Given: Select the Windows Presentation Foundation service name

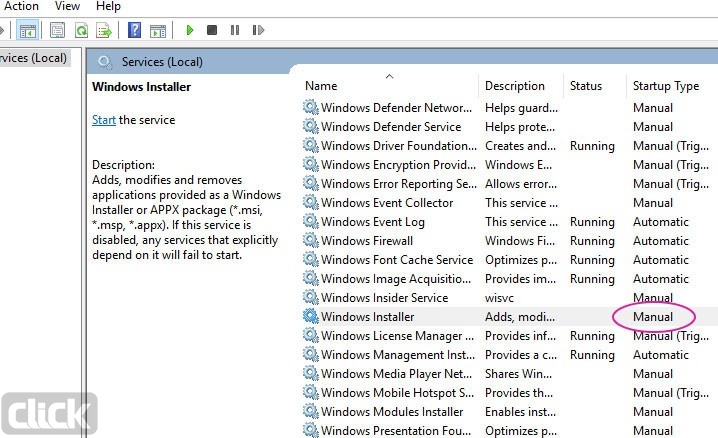Looking at the screenshot, I should coord(396,431).
